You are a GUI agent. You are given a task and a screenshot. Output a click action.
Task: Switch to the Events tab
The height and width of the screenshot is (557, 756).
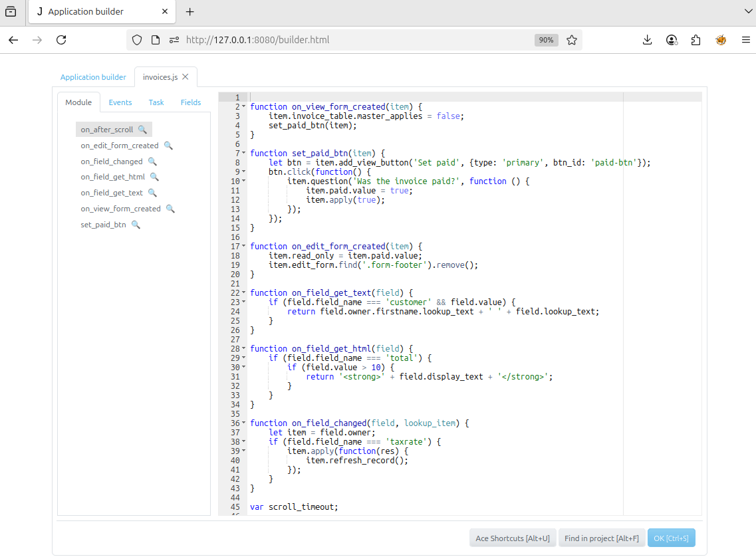(x=120, y=102)
